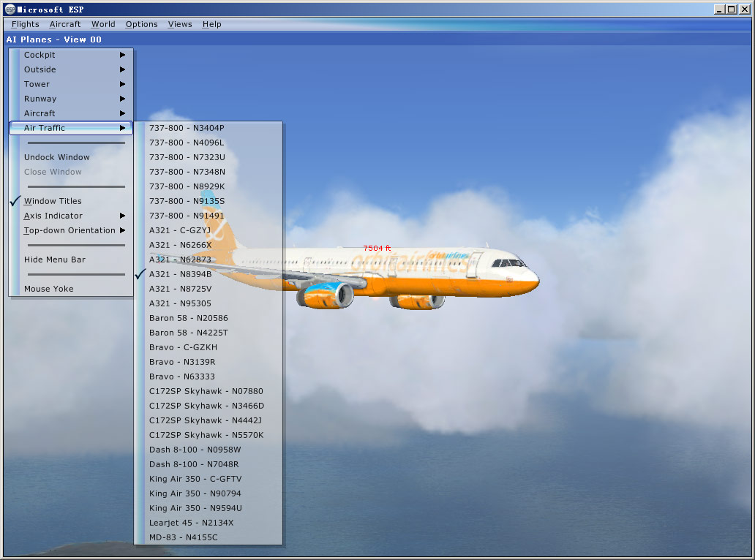Select C172SP Skyhawk - N5570K traffic

coord(208,435)
